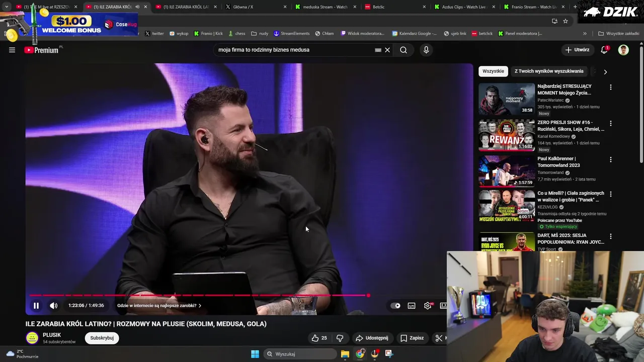This screenshot has width=644, height=362.
Task: Open the 'Co u Mirelli?' video title
Action: pos(571,196)
